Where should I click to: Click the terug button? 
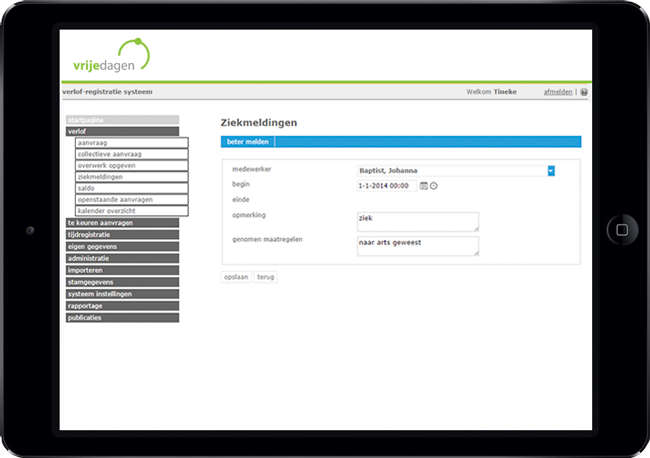coord(266,277)
